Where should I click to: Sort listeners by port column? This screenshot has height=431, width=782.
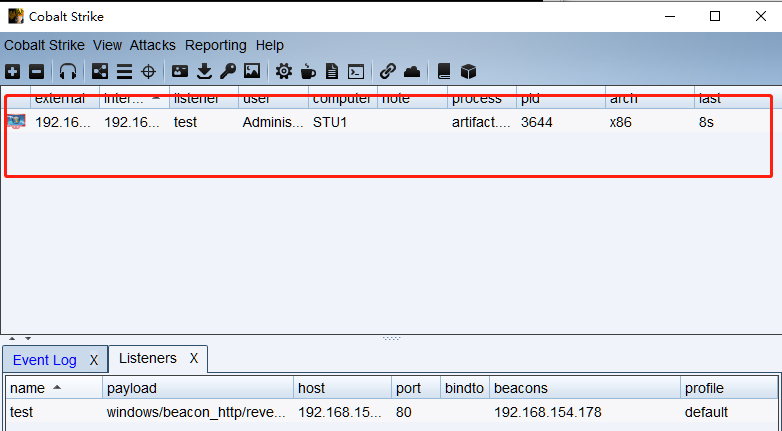(416, 388)
